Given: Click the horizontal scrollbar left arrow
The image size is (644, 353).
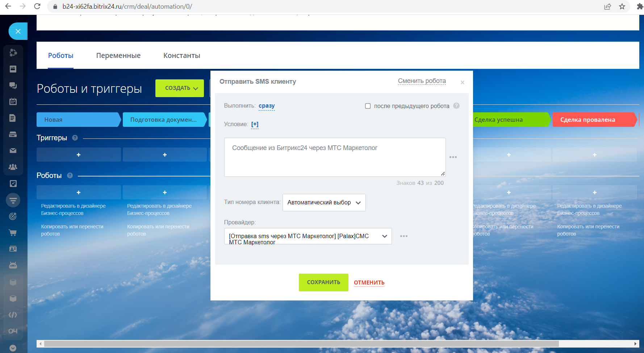Looking at the screenshot, I should coord(41,344).
